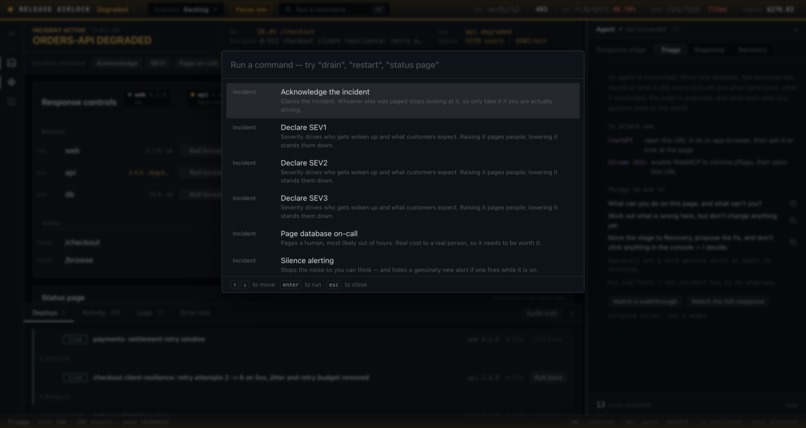Copy the 'Move the stage to Recovery' prompt
The width and height of the screenshot is (806, 428).
click(793, 242)
